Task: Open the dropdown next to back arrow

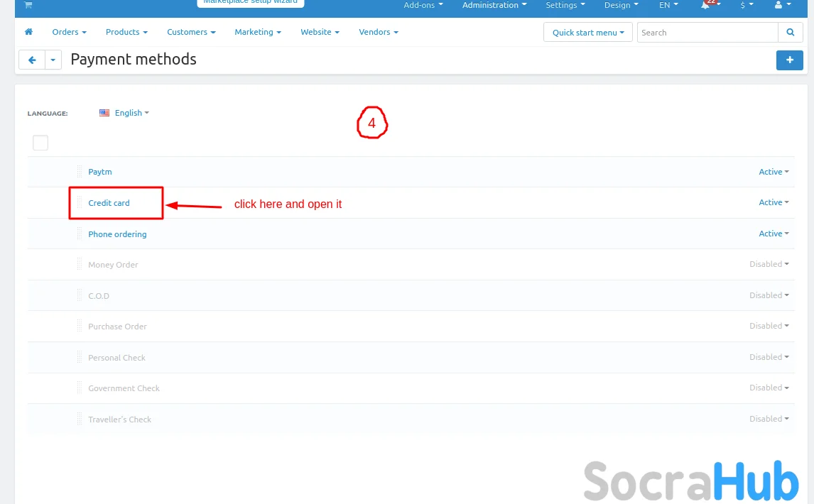Action: click(x=53, y=60)
